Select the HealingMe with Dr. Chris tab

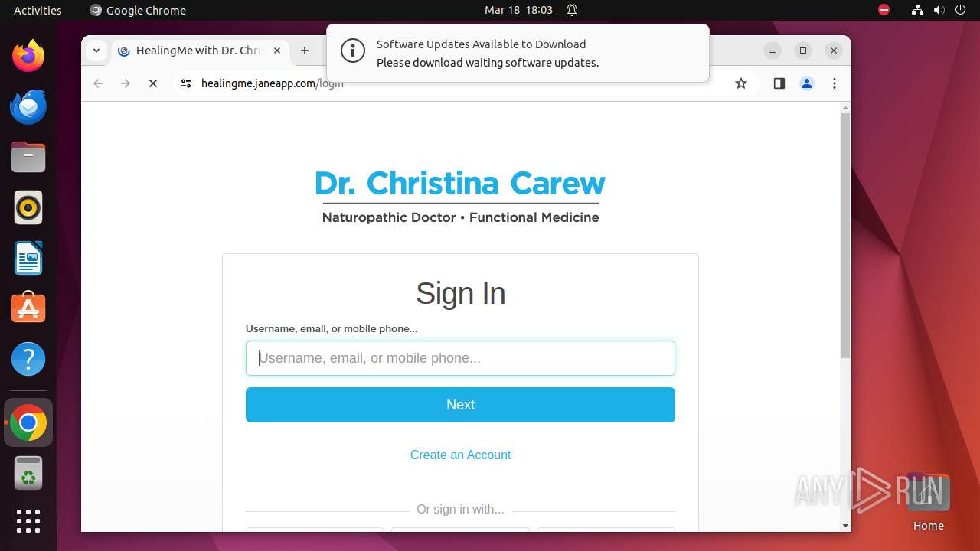pos(201,51)
